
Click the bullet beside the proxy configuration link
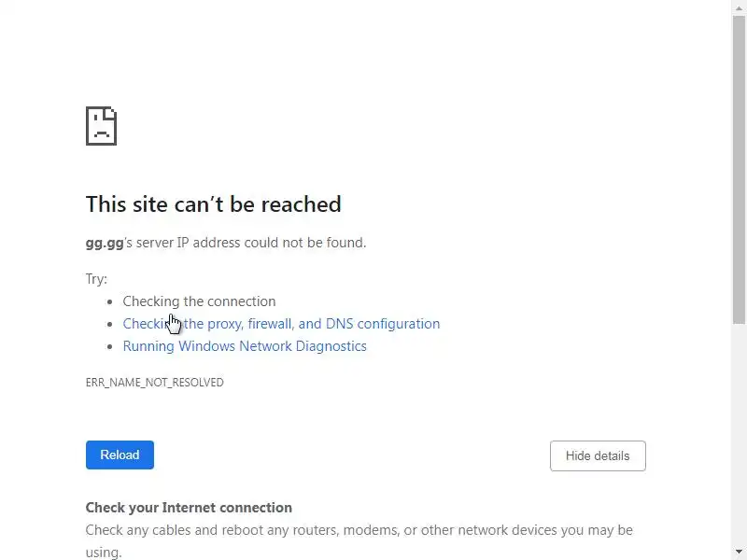tap(110, 324)
